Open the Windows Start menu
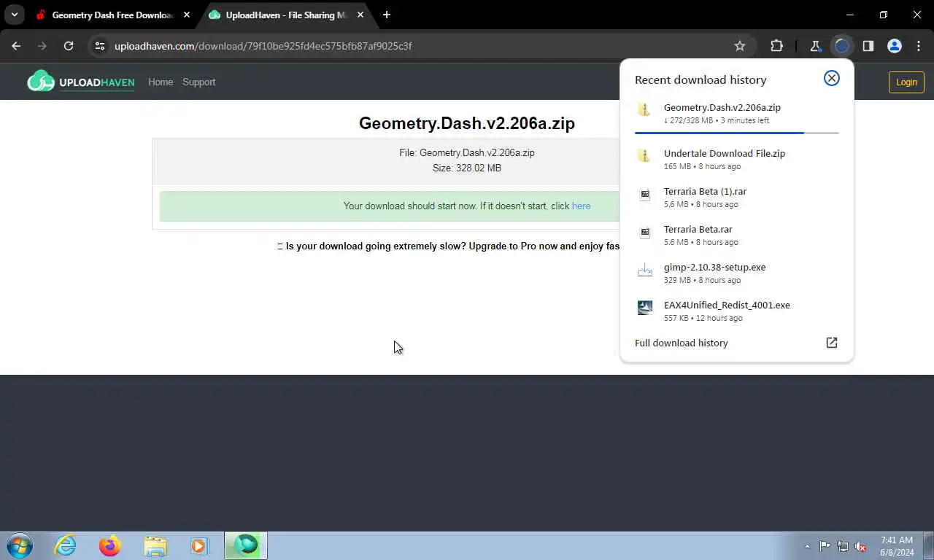The height and width of the screenshot is (560, 934). pos(20,545)
